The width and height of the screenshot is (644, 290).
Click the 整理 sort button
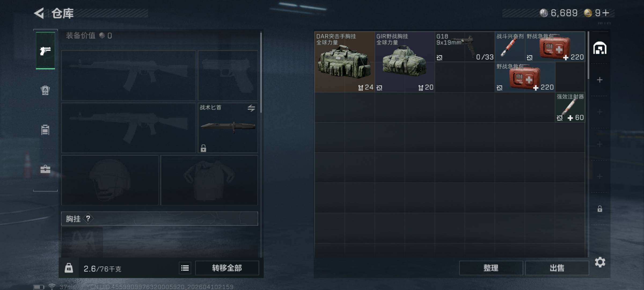point(491,268)
